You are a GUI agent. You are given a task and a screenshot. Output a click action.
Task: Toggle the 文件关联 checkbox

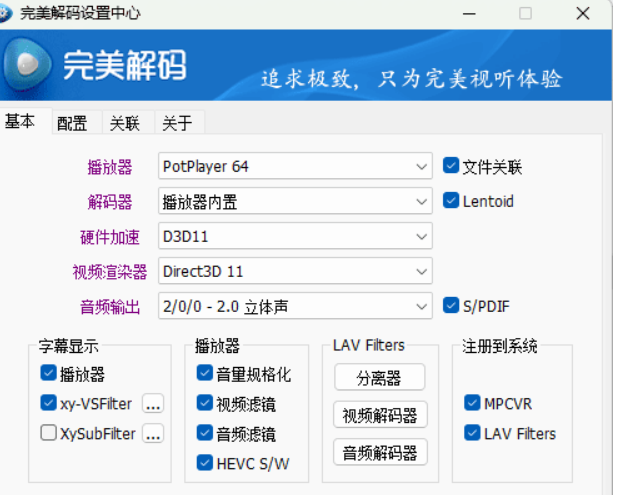tap(451, 166)
